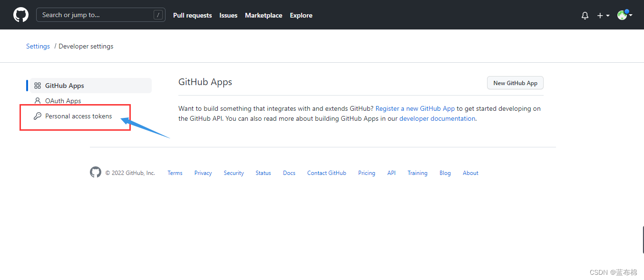Click the © 2022 GitHub, Inc. text
The height and width of the screenshot is (280, 644).
130,173
